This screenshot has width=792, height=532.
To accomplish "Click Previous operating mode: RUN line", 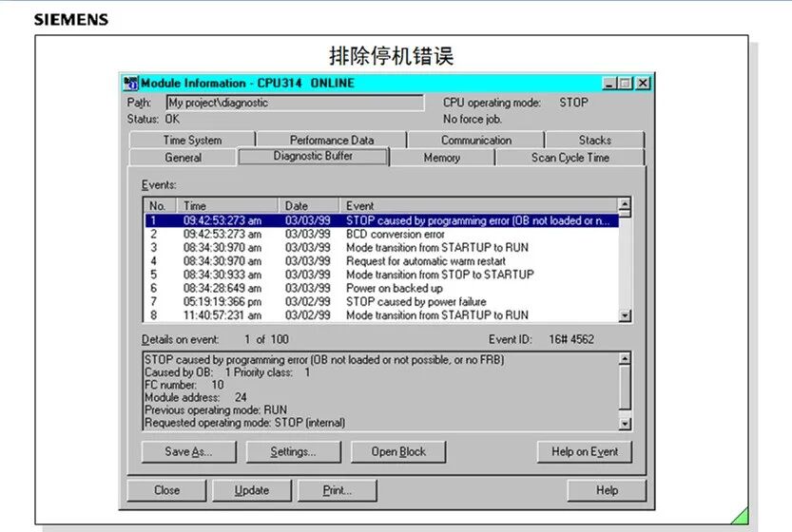I will (216, 409).
